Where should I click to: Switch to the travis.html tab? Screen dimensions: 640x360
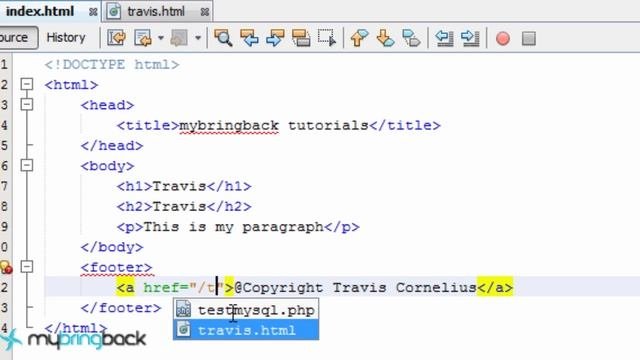pos(156,11)
